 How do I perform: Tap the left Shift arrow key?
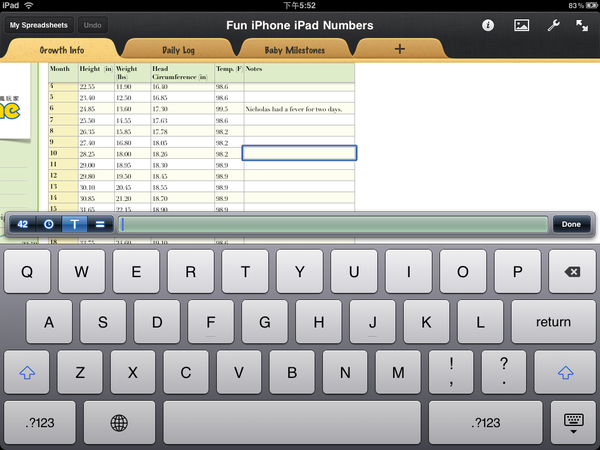coord(27,372)
